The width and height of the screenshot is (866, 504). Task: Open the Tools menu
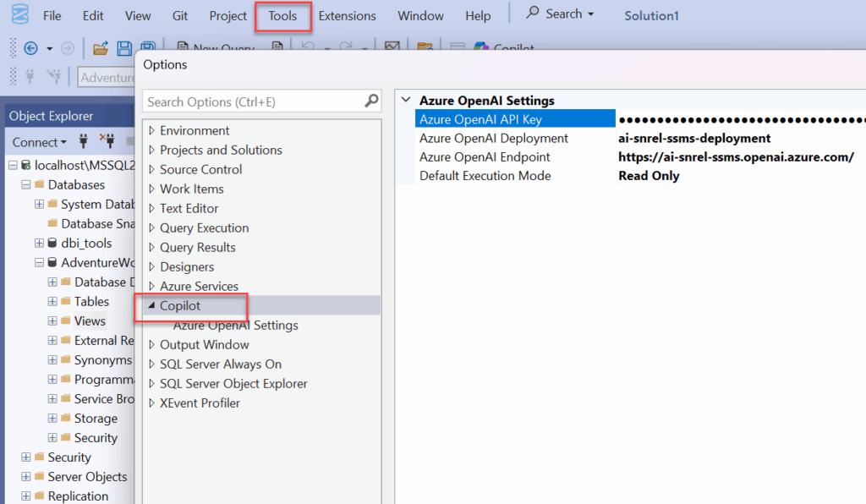point(282,15)
